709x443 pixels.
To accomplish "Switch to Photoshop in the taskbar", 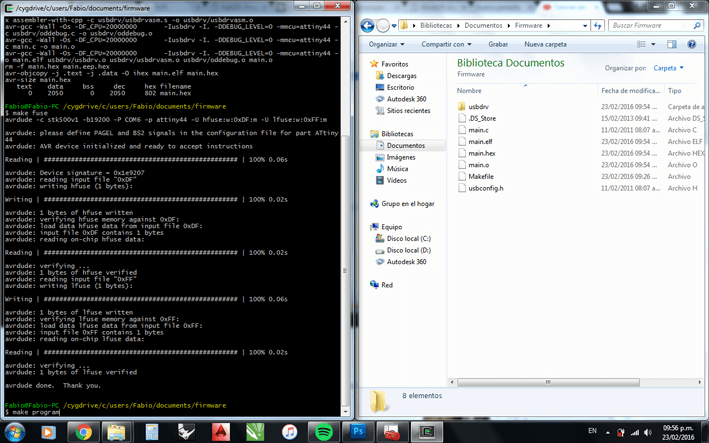I will coord(358,432).
